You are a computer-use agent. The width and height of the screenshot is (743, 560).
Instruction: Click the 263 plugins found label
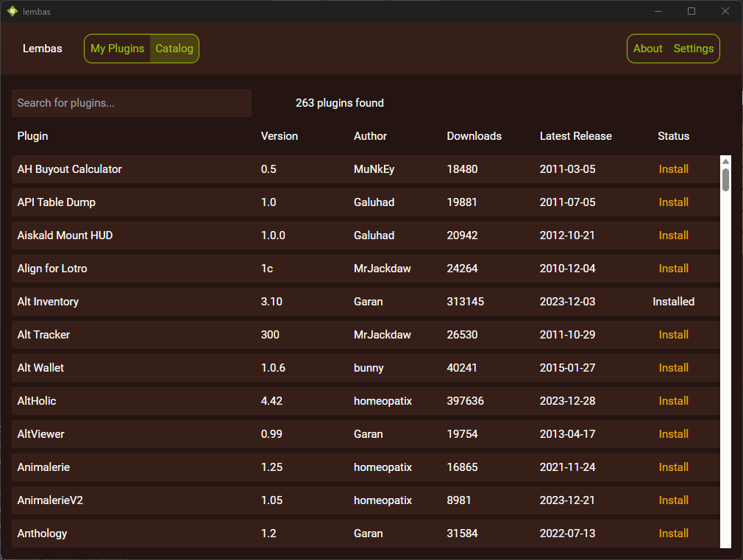pos(340,103)
